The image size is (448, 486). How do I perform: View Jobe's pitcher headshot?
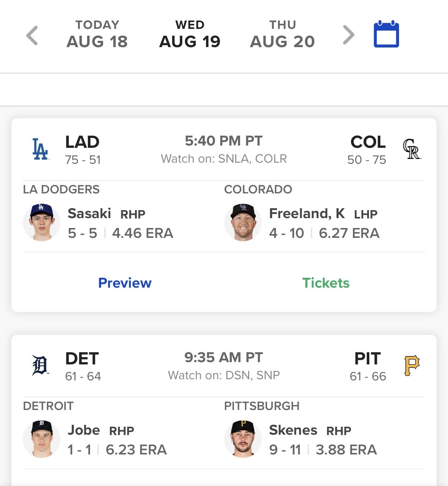pos(41,439)
